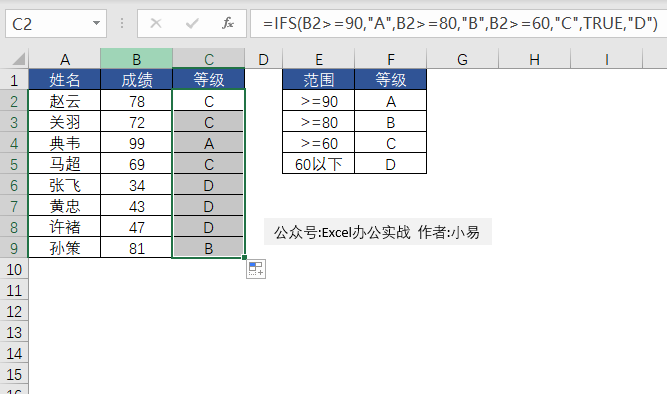The image size is (667, 394).
Task: Select column D header
Action: click(x=263, y=59)
